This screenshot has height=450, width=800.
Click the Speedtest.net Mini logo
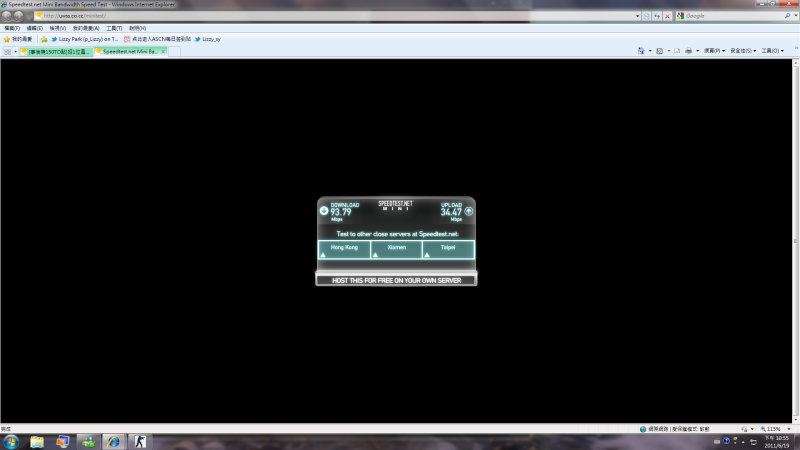click(x=395, y=205)
